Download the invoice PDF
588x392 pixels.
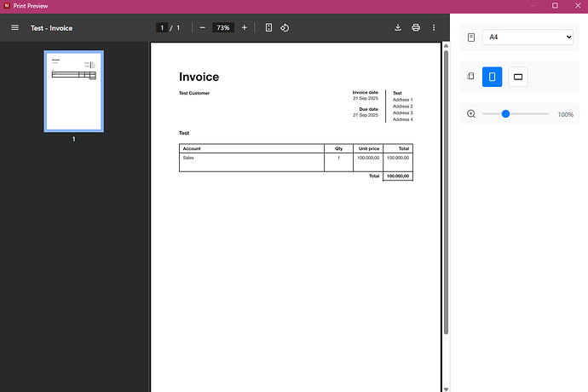(x=398, y=28)
